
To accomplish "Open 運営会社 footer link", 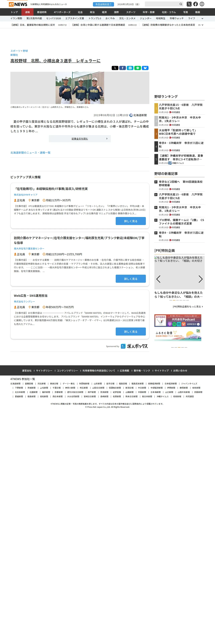I will [x=27, y=370].
